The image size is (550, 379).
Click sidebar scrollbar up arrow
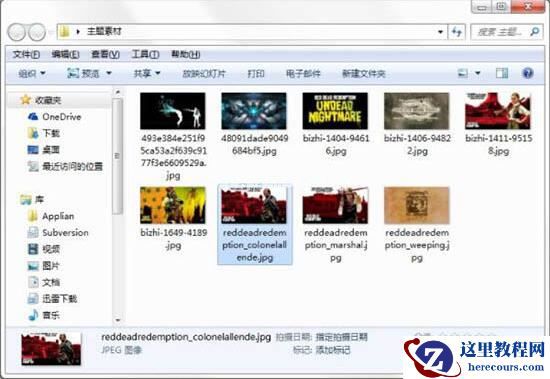click(x=118, y=93)
